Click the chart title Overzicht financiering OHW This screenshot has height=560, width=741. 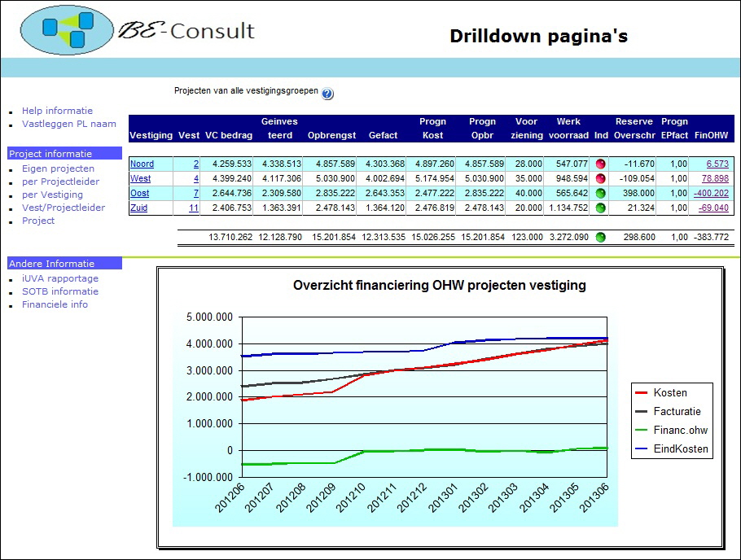(439, 286)
